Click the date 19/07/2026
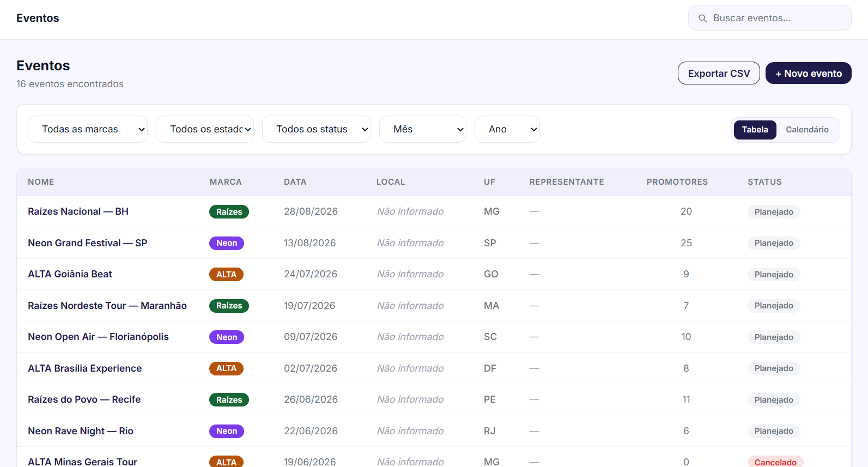The width and height of the screenshot is (868, 467). [309, 306]
